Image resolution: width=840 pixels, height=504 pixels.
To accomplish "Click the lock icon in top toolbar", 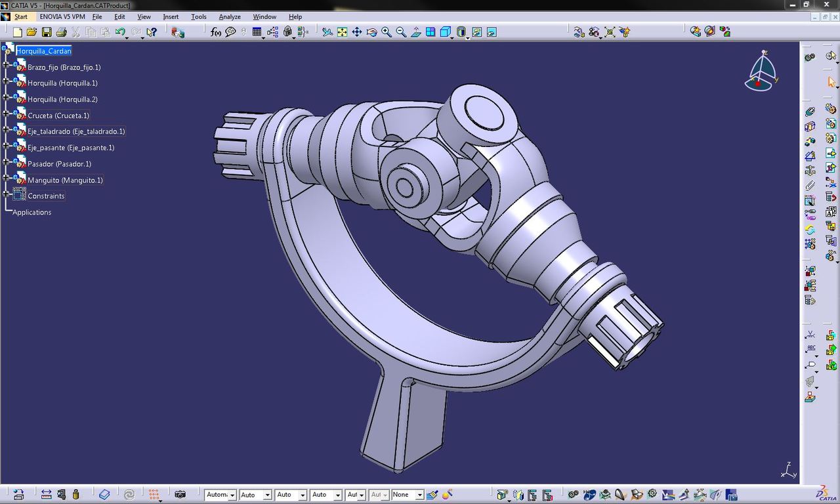I will 287,31.
